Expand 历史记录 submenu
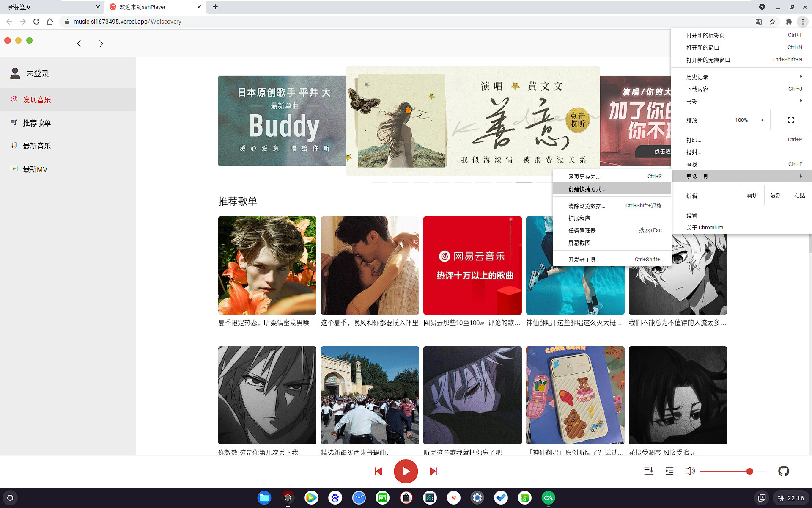The width and height of the screenshot is (812, 508). [741, 77]
